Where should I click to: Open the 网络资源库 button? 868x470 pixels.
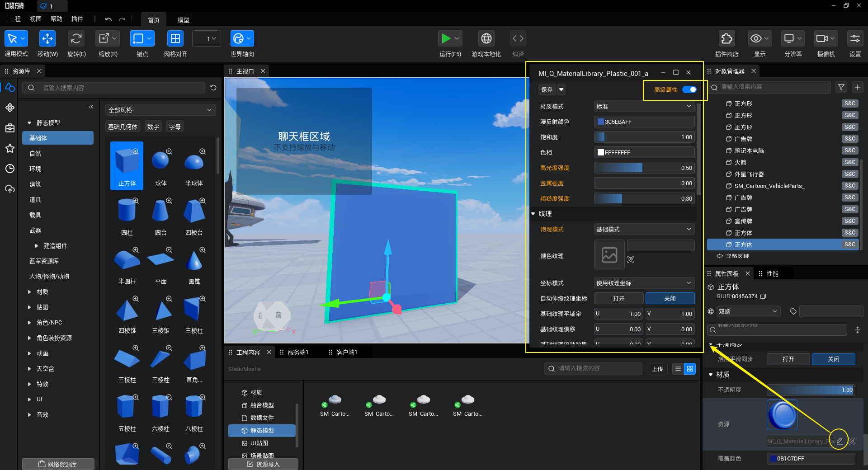[x=58, y=464]
